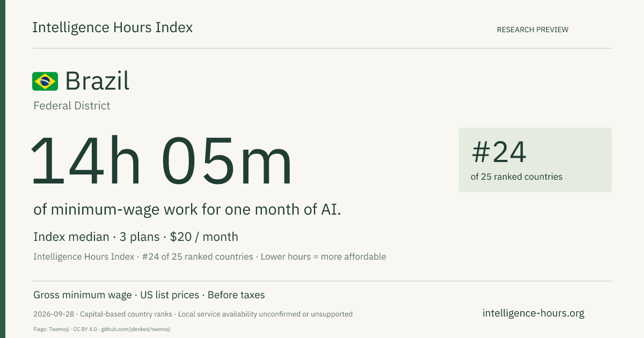Click the Intelligence Hours Index title
The width and height of the screenshot is (644, 338).
tap(113, 27)
